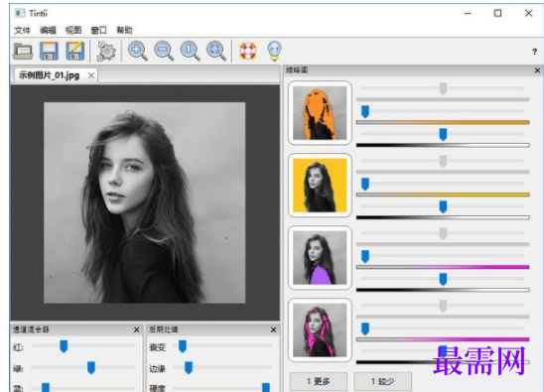Screen dimensions: 544x392
Task: Close the 示例图片_01.jpg tab
Action: click(91, 75)
